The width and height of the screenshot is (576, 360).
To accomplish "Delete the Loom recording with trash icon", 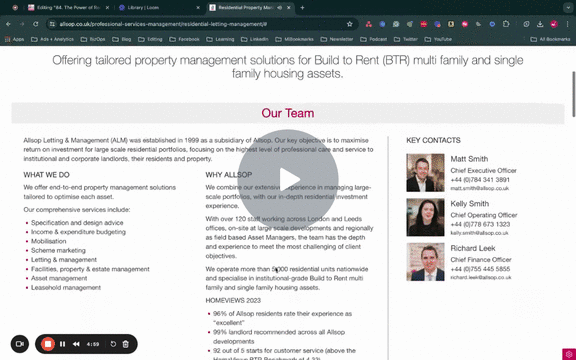I will click(x=126, y=344).
